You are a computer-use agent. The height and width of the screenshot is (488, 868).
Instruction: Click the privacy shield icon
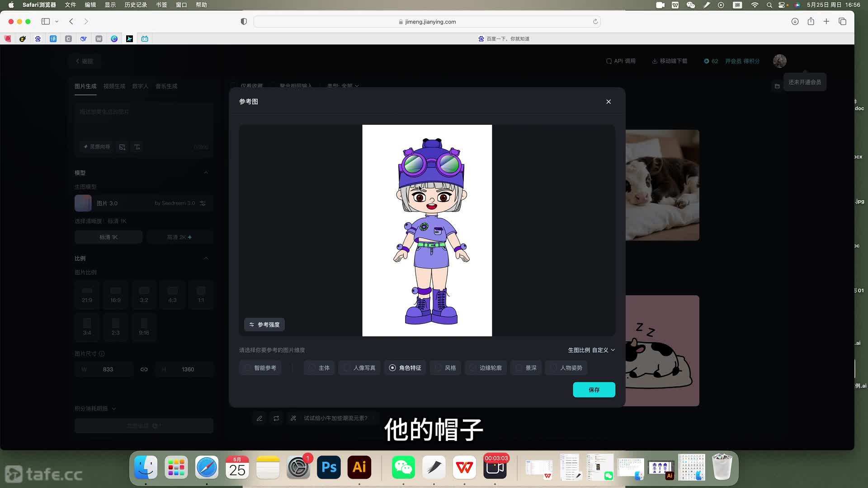(x=244, y=22)
